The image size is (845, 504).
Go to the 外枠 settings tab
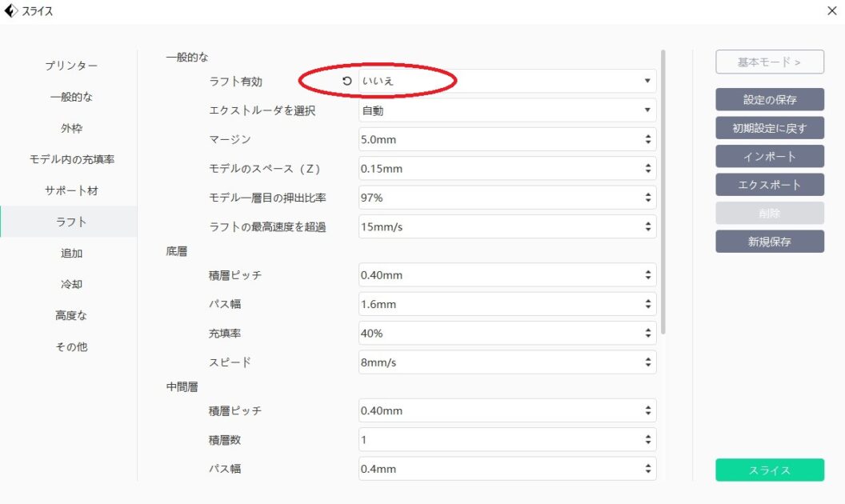click(x=71, y=128)
